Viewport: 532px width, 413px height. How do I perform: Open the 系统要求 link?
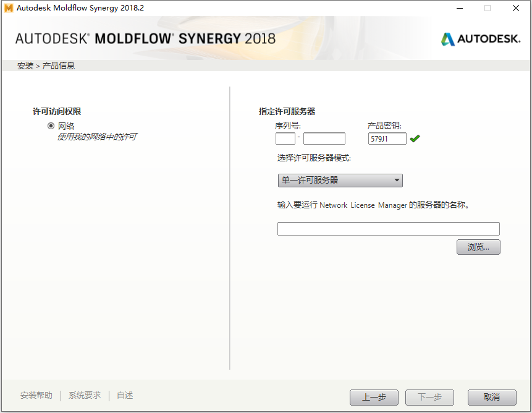pyautogui.click(x=85, y=395)
